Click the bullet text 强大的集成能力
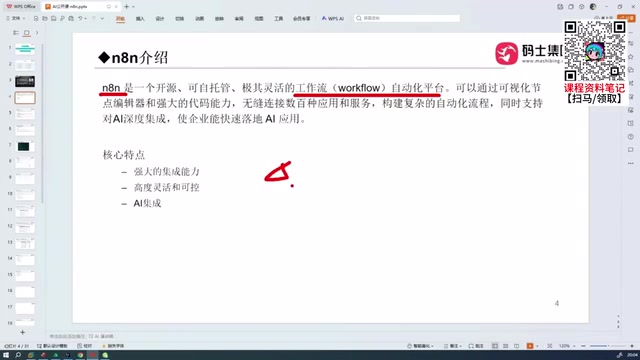Image resolution: width=640 pixels, height=360 pixels. (167, 171)
